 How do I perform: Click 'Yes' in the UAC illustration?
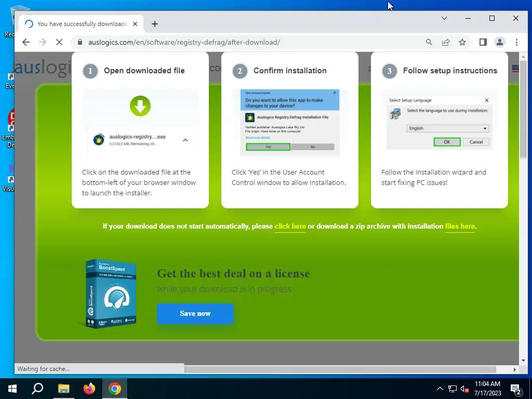click(268, 147)
